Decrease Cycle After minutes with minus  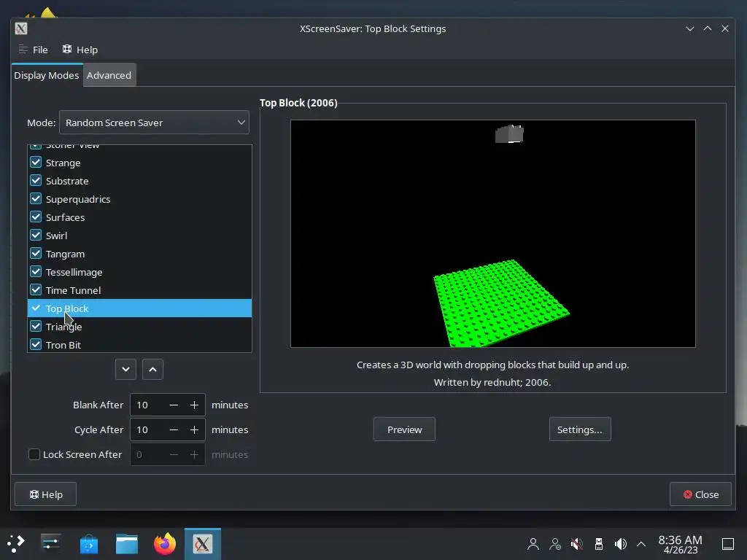[174, 429]
